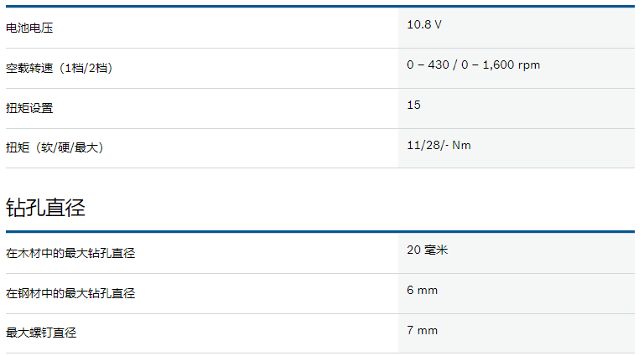This screenshot has width=644, height=356.
Task: Select the 在钢材中的最大钻孔直径 label
Action: tap(70, 294)
